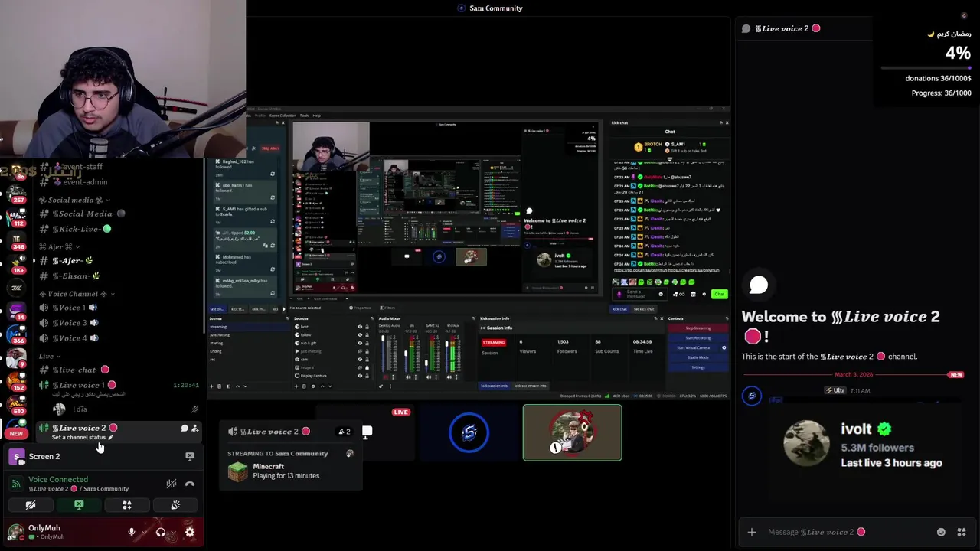
Task: Toggle visibility eye of sub & gift source in OBS
Action: click(360, 343)
